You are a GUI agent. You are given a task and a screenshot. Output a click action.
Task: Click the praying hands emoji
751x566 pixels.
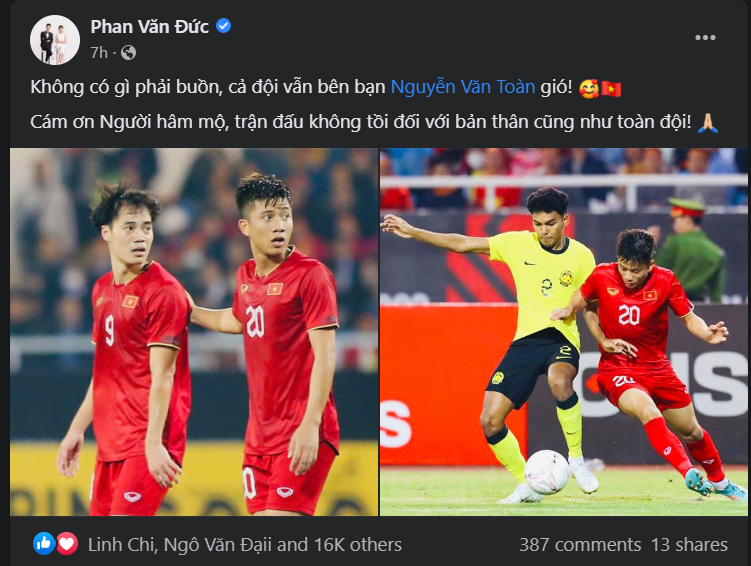(x=707, y=123)
